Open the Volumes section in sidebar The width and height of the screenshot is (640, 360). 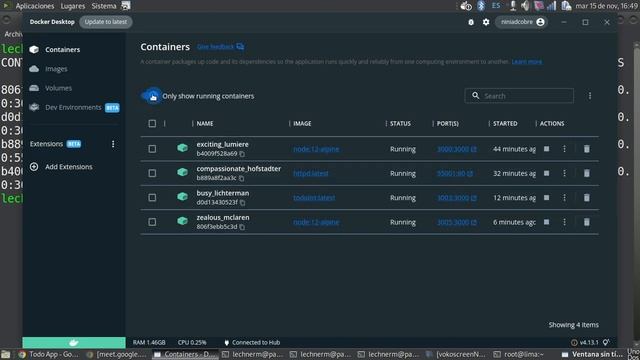(x=51, y=88)
